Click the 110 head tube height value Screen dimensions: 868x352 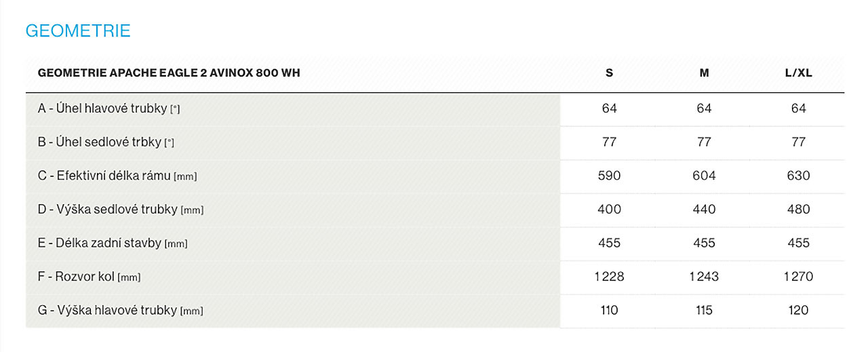coord(609,311)
